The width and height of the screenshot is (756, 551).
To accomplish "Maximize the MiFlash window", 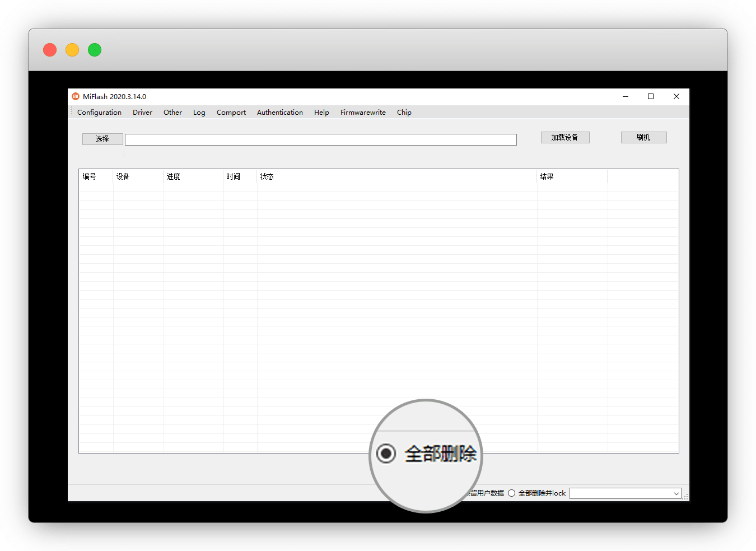I will point(651,96).
